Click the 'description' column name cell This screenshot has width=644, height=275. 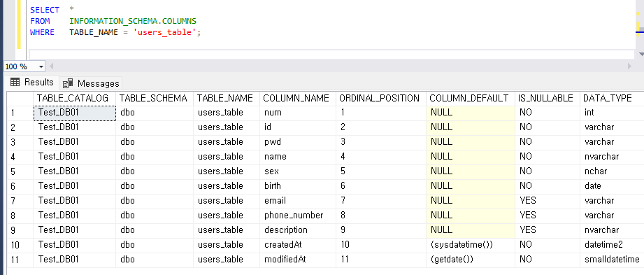pos(298,231)
